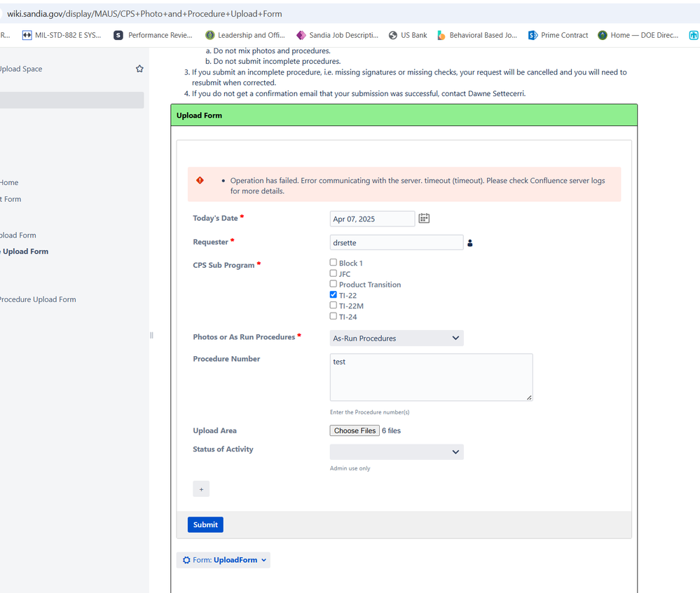Open the Upload Space sidebar link
The image size is (700, 593).
(20, 69)
